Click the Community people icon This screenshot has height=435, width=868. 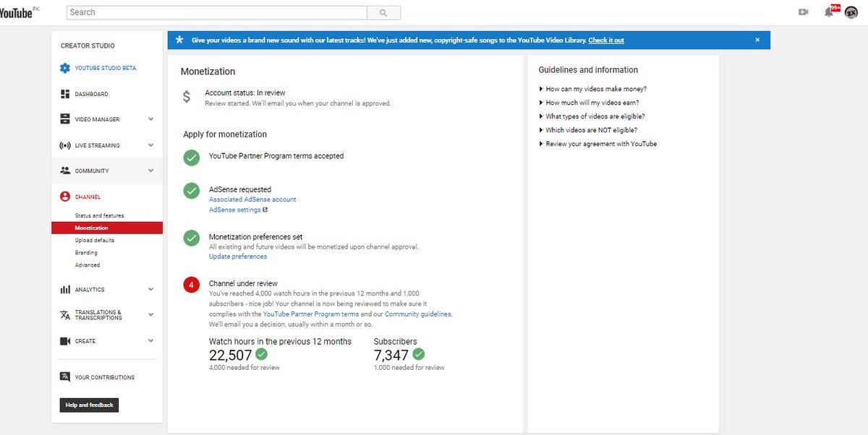[65, 171]
